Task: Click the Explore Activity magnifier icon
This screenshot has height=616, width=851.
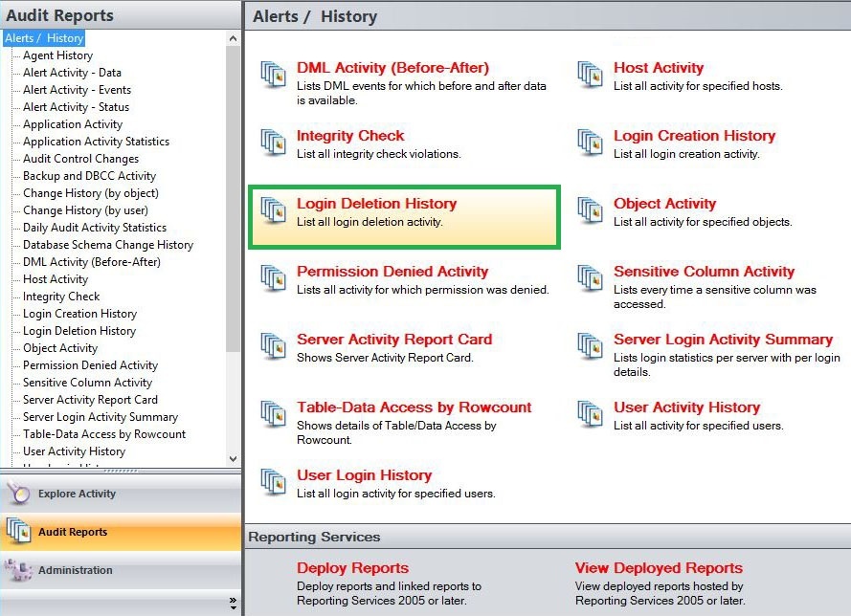Action: tap(19, 493)
